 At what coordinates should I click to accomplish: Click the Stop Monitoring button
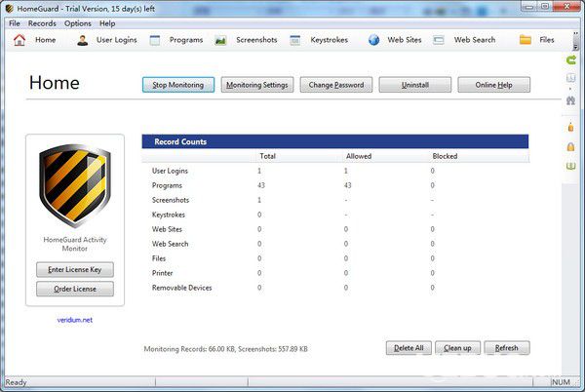pos(178,85)
